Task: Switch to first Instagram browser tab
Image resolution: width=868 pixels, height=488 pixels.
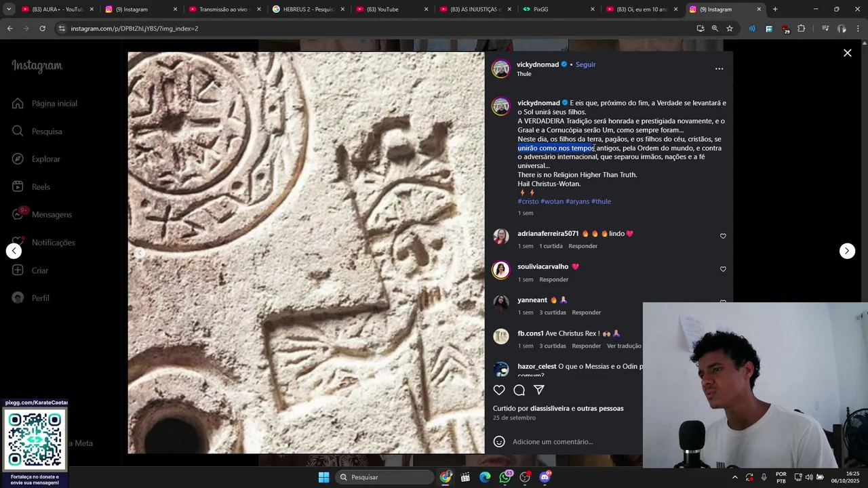Action: pos(140,9)
